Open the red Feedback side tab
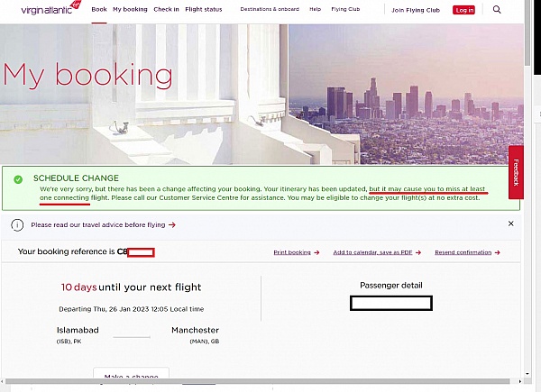 pyautogui.click(x=516, y=172)
